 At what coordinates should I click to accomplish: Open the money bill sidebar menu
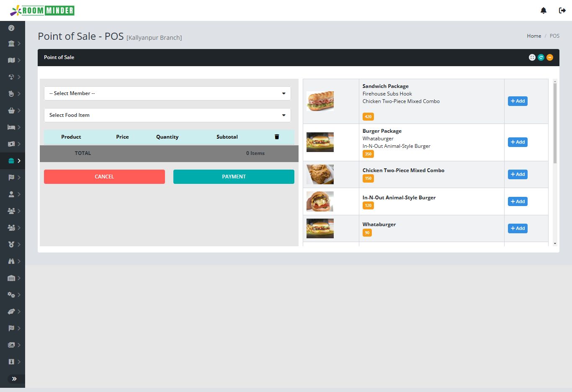pyautogui.click(x=11, y=144)
